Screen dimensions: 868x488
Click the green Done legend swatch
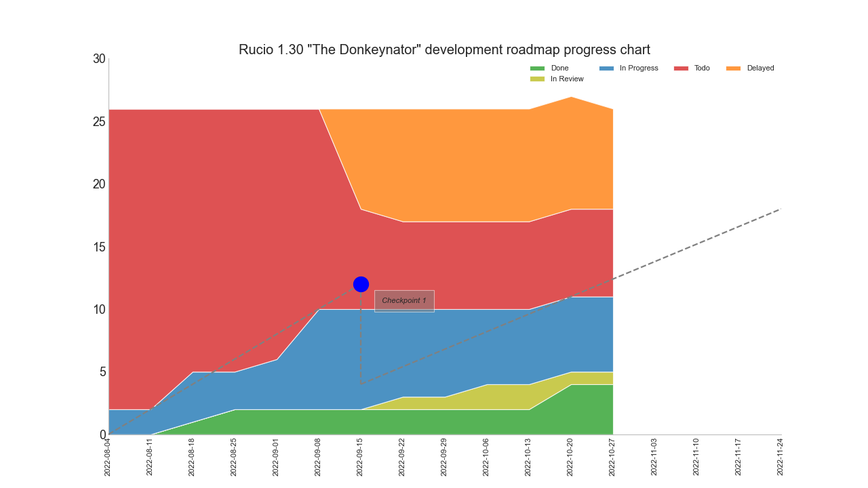537,68
